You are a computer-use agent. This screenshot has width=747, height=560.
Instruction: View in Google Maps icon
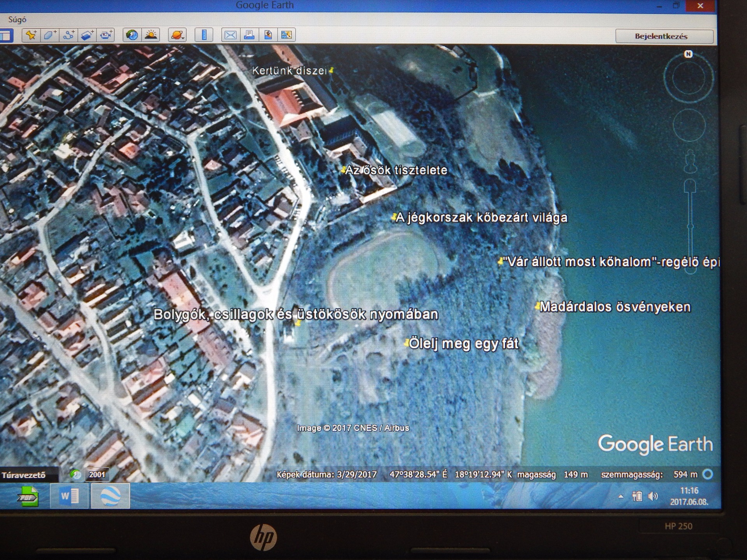[286, 35]
